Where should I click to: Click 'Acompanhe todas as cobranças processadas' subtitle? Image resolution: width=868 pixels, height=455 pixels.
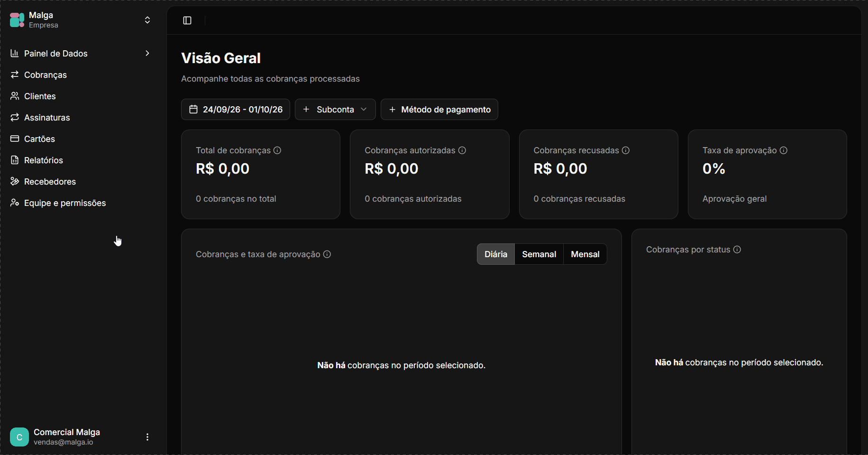tap(270, 79)
